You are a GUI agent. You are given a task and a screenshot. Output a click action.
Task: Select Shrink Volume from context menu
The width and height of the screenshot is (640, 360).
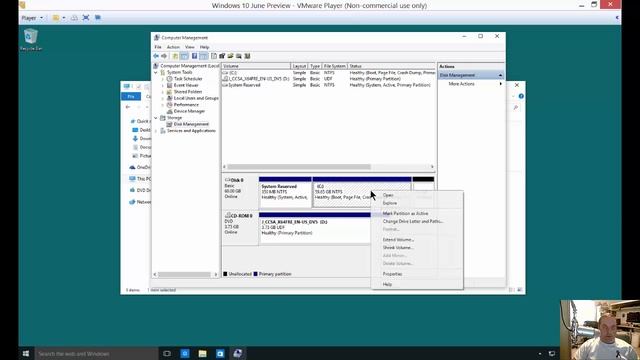[x=417, y=248]
